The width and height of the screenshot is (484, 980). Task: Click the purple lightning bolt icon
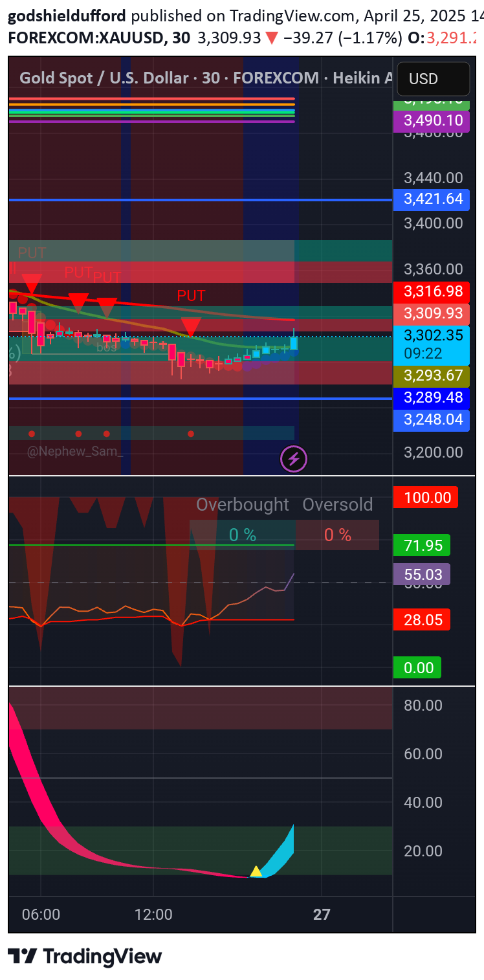(x=293, y=460)
